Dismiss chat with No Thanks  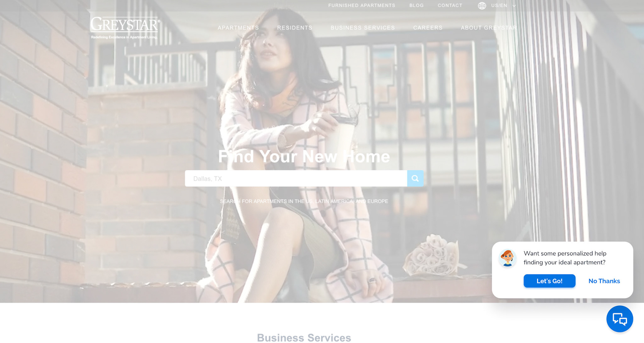click(x=604, y=281)
